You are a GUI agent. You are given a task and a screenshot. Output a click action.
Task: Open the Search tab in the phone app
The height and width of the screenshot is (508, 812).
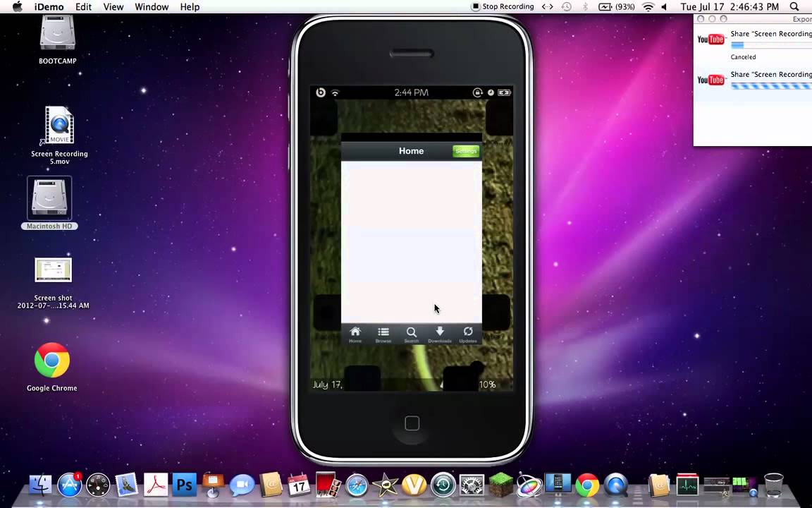coord(411,334)
